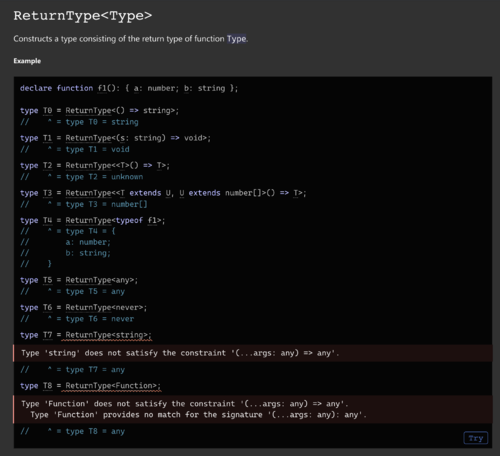Click the comment 'type T0 = string'

(x=102, y=122)
